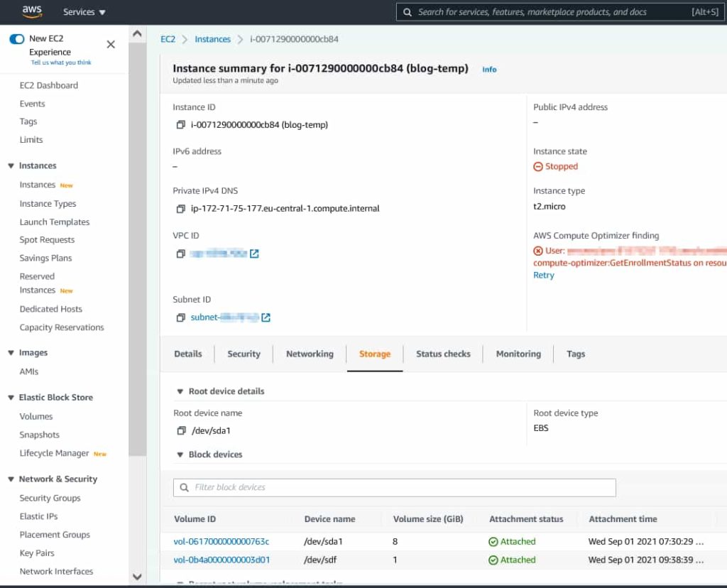Copy the root device name /dev/sda1

pos(180,430)
